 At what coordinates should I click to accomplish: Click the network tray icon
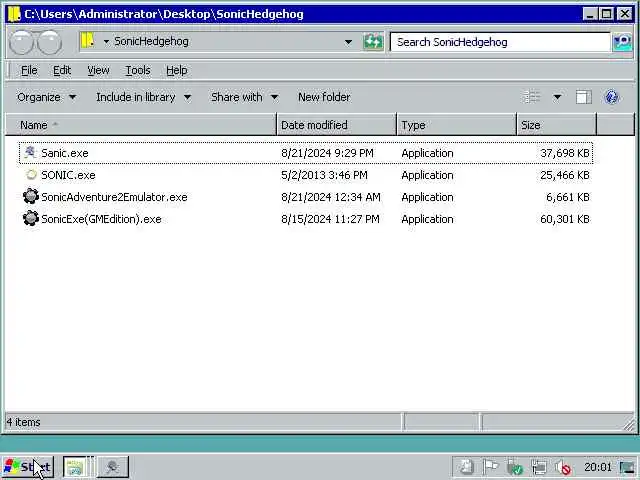(539, 467)
